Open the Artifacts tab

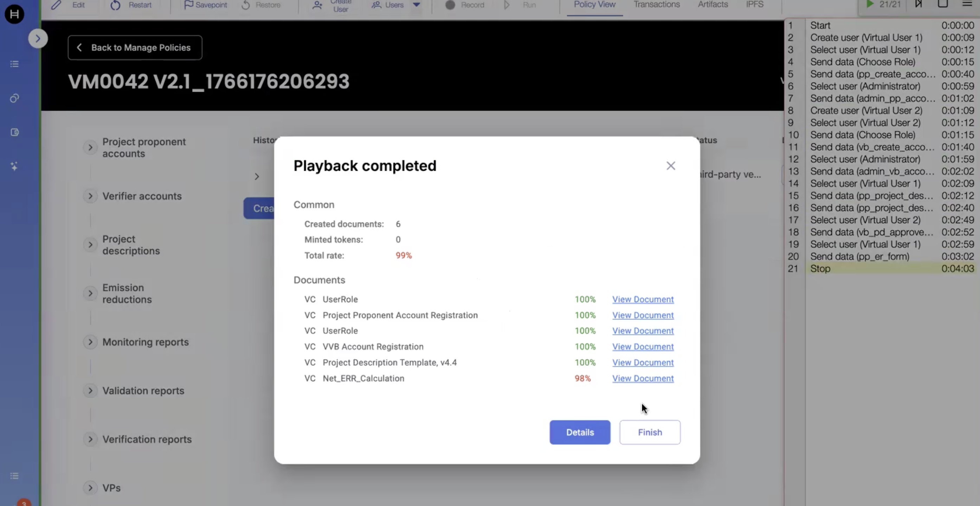click(x=713, y=5)
